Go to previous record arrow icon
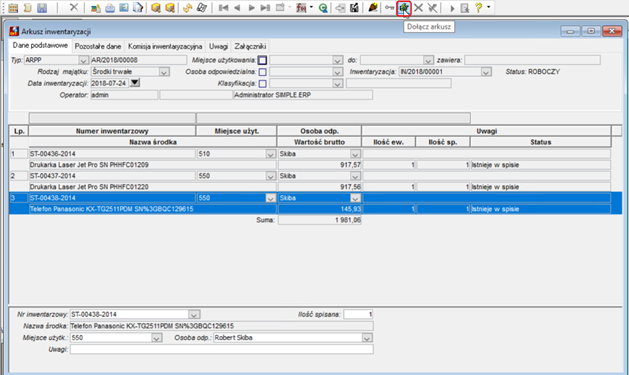Image resolution: width=629 pixels, height=375 pixels. 237,8
